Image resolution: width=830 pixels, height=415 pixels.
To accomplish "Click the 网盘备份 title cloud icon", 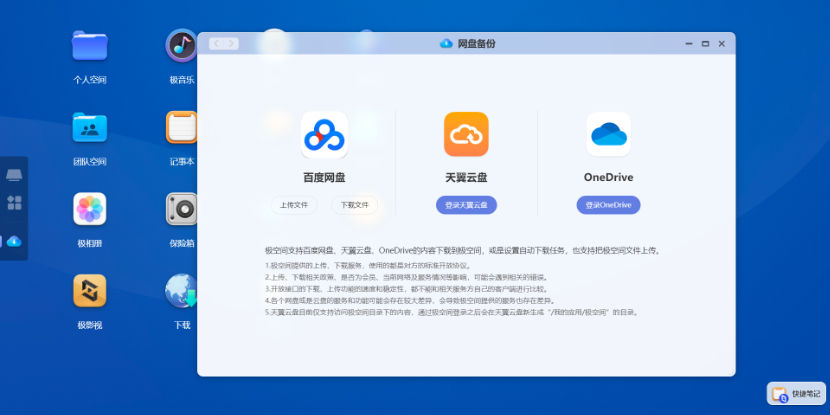I will [446, 43].
